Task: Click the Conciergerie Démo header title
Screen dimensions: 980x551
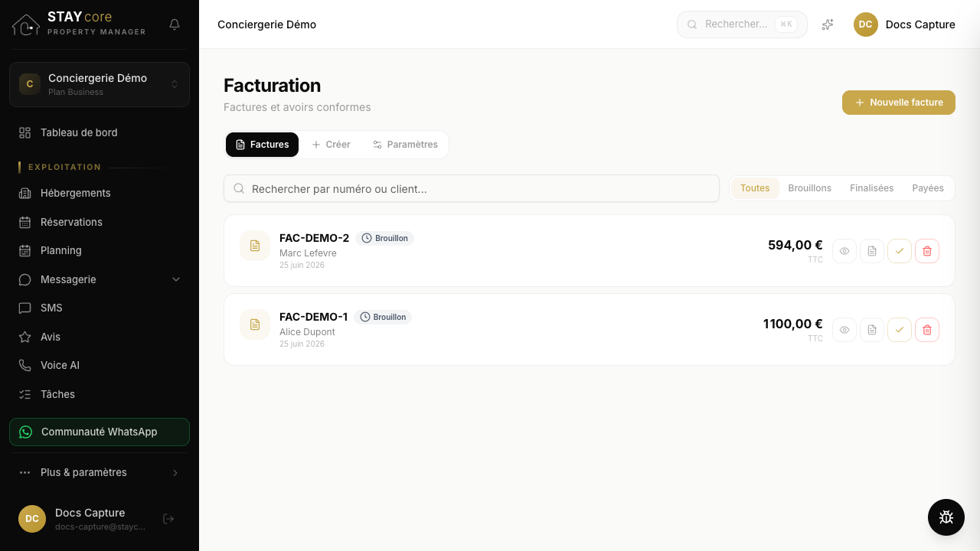Action: [x=266, y=24]
